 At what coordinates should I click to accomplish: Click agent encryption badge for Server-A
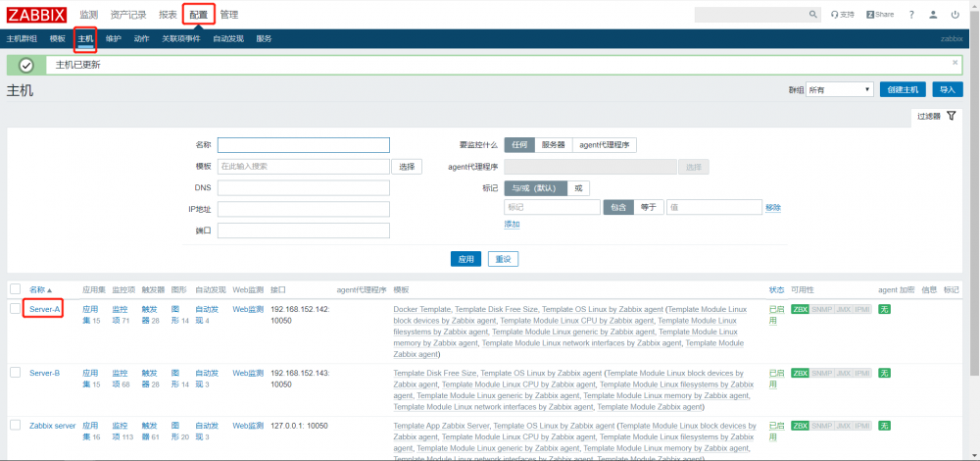point(884,309)
